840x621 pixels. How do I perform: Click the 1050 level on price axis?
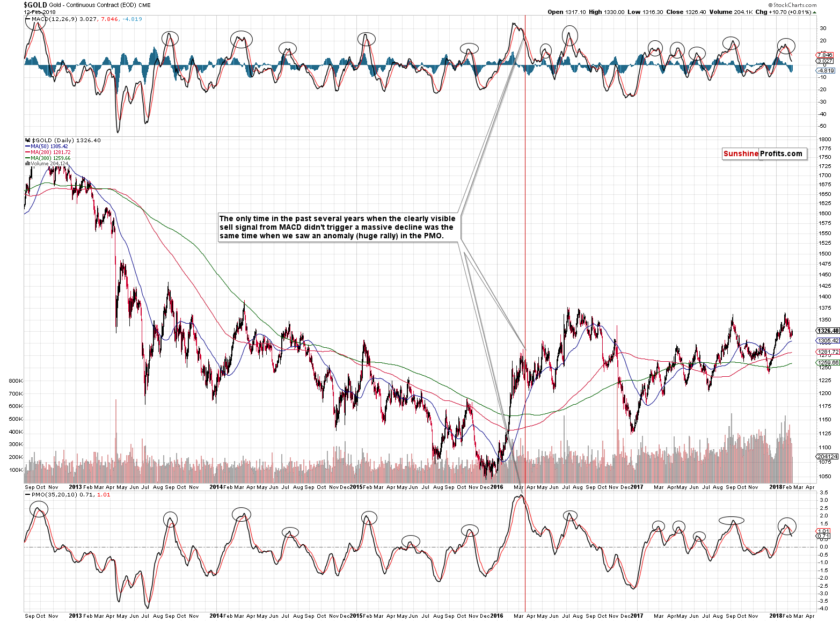point(825,477)
